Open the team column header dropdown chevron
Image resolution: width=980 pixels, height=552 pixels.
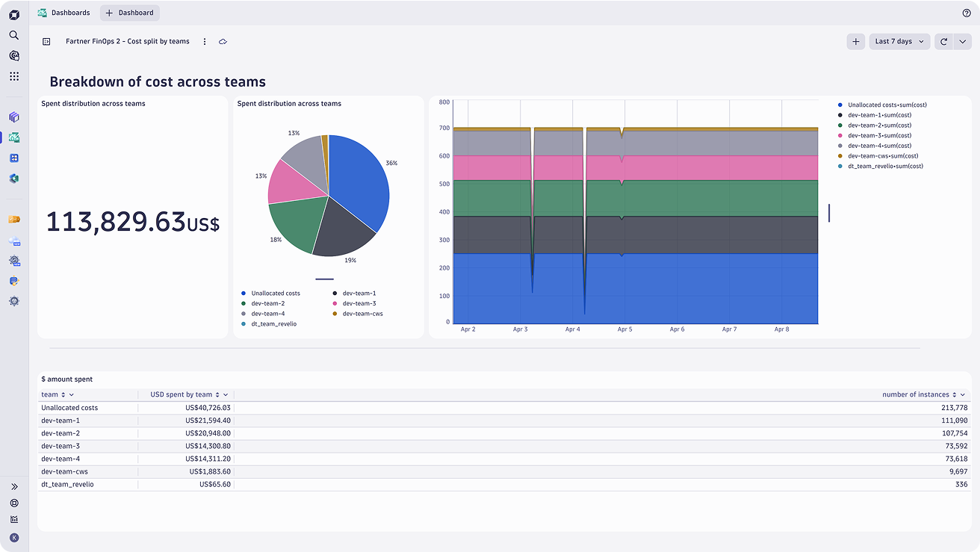[72, 394]
